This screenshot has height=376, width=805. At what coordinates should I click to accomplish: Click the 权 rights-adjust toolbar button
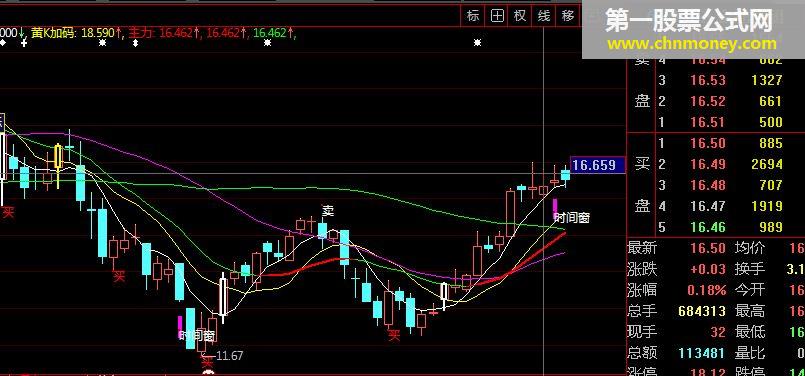click(x=520, y=16)
